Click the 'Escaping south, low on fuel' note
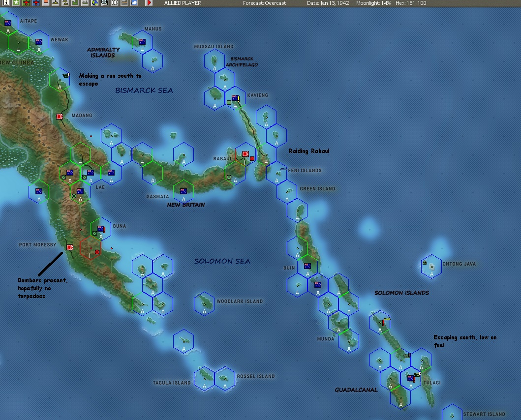The height and width of the screenshot is (420, 521). [465, 341]
